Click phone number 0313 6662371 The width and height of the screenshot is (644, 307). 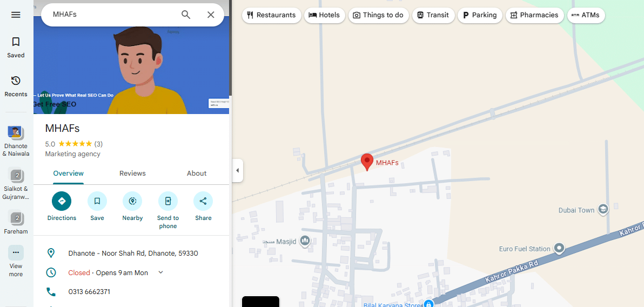(89, 292)
